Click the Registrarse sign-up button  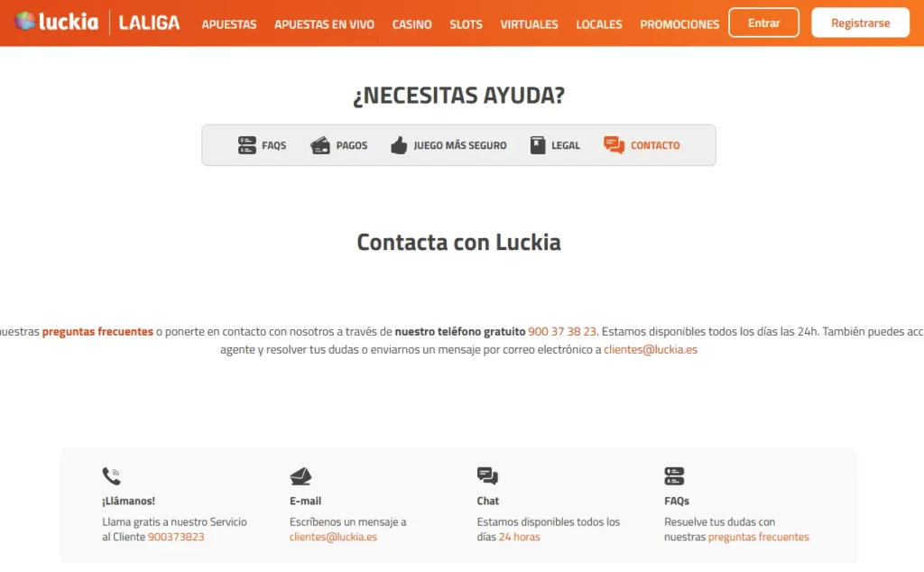tap(860, 23)
